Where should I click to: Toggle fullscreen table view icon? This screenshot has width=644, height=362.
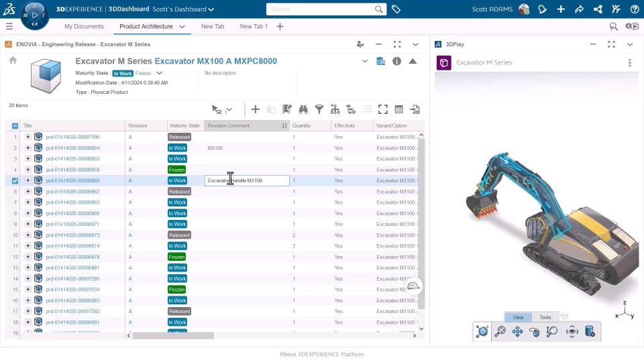[x=383, y=109]
